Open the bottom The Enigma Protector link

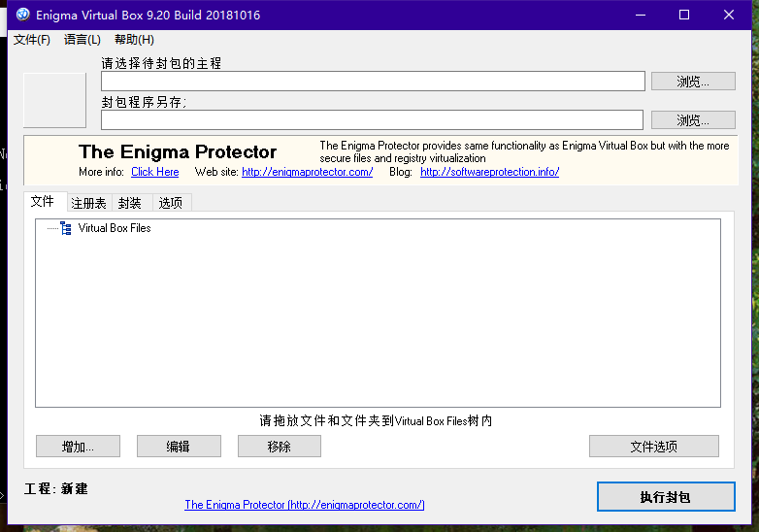point(305,505)
